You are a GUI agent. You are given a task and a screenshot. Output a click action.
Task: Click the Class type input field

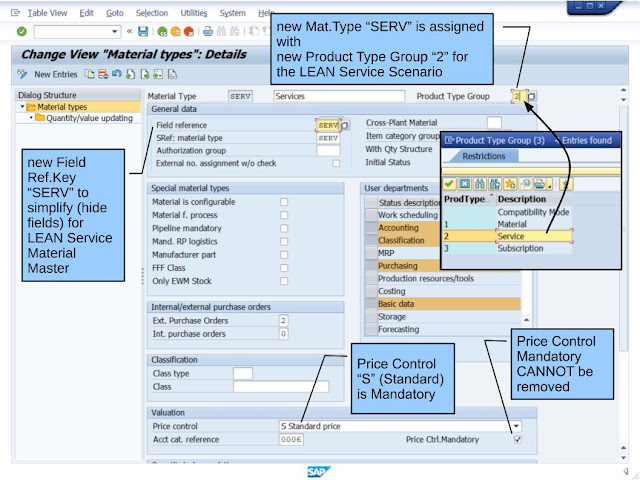[243, 373]
